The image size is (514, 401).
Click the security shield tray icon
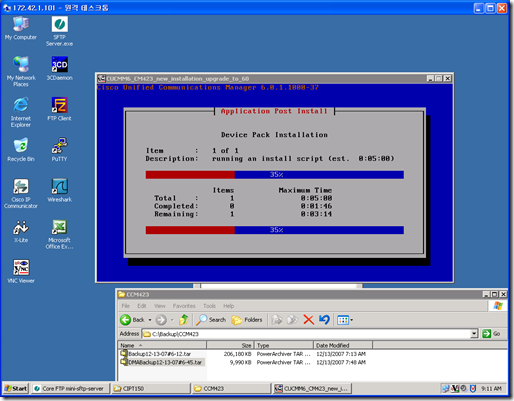pyautogui.click(x=472, y=388)
